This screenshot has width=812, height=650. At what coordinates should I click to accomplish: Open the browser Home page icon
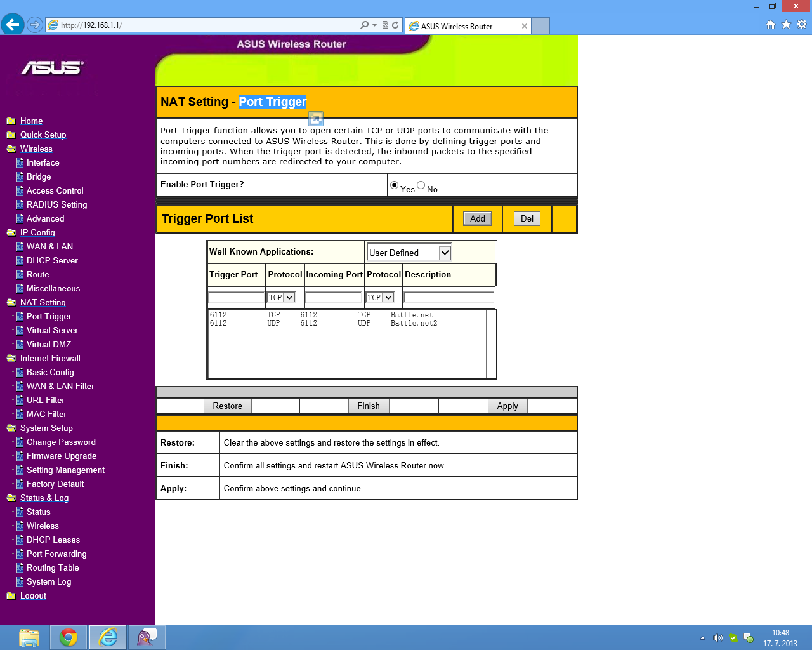tap(771, 25)
